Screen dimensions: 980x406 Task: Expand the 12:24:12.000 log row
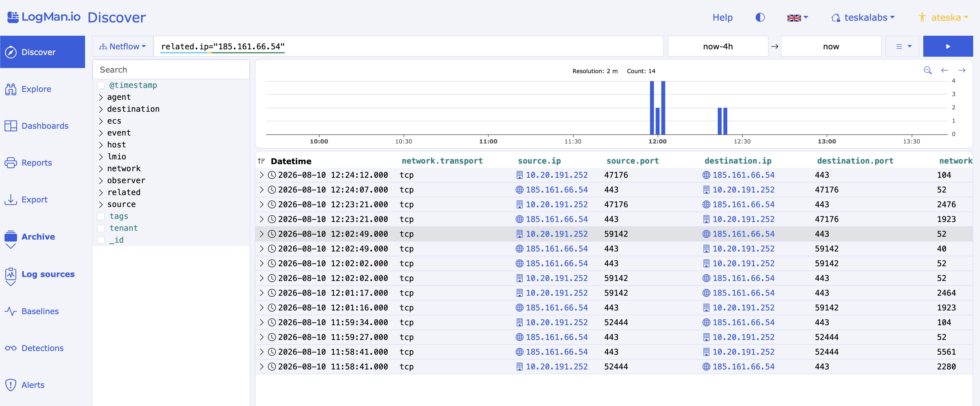[x=261, y=175]
